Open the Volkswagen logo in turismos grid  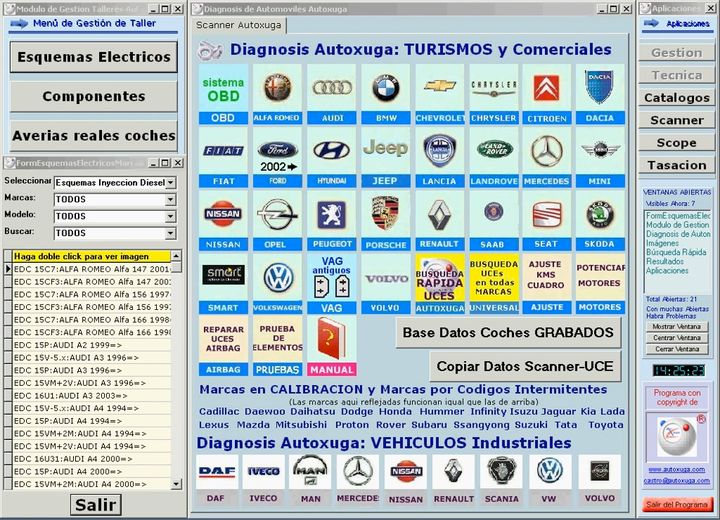[277, 277]
